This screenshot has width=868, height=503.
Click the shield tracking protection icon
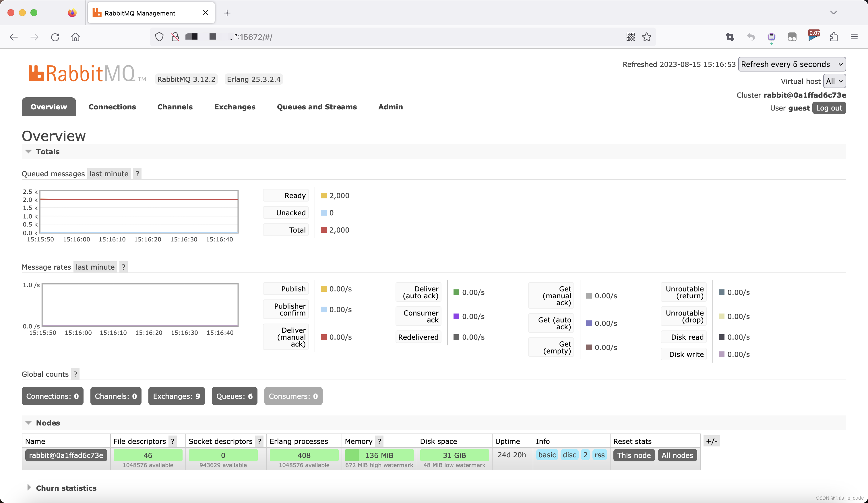159,37
